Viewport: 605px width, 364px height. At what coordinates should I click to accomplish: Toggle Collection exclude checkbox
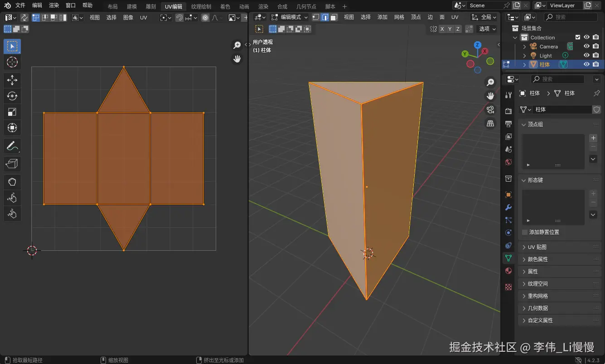click(577, 38)
